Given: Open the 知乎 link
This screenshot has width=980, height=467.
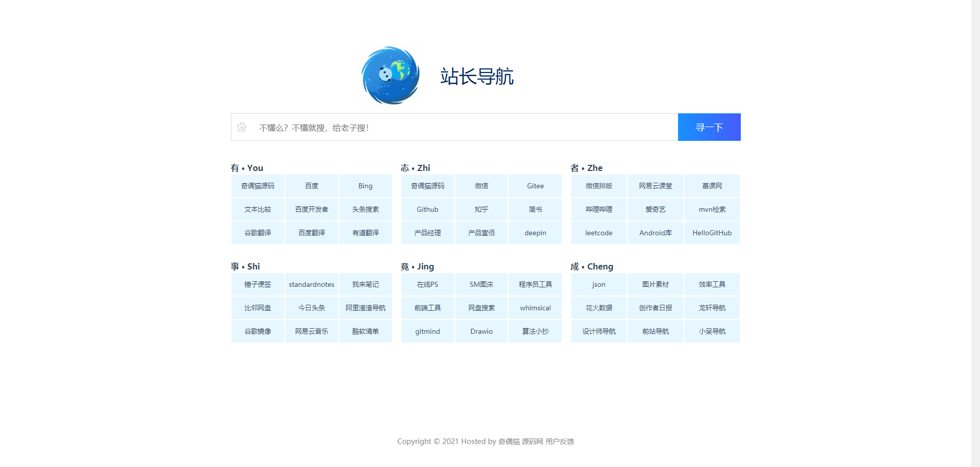Looking at the screenshot, I should coord(481,209).
